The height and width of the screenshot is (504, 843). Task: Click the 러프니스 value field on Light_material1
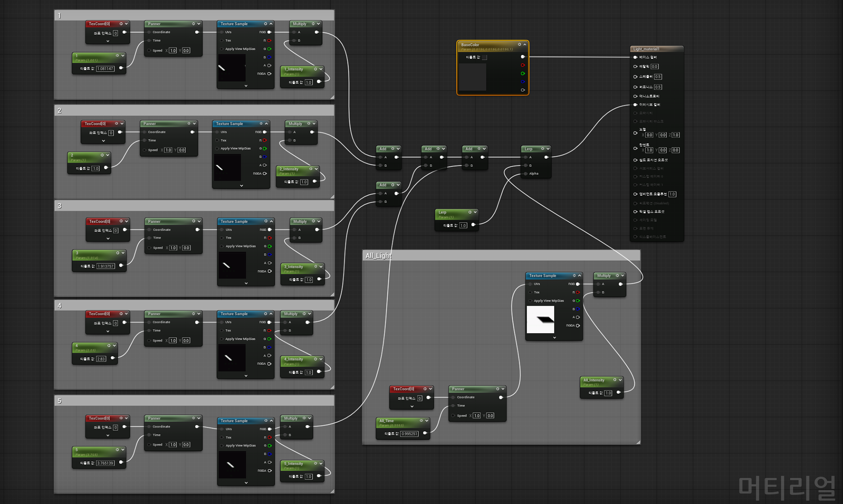tap(657, 87)
